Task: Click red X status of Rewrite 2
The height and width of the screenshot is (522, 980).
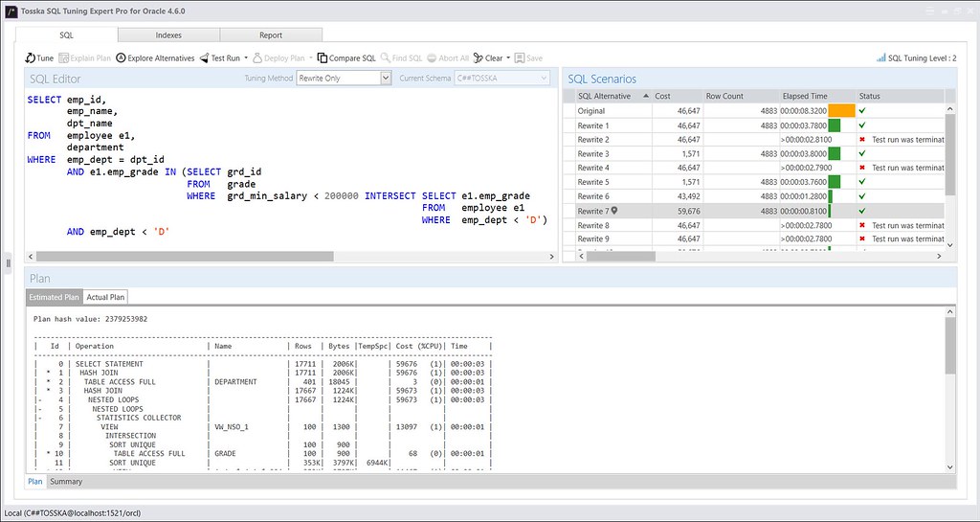Action: pos(862,140)
